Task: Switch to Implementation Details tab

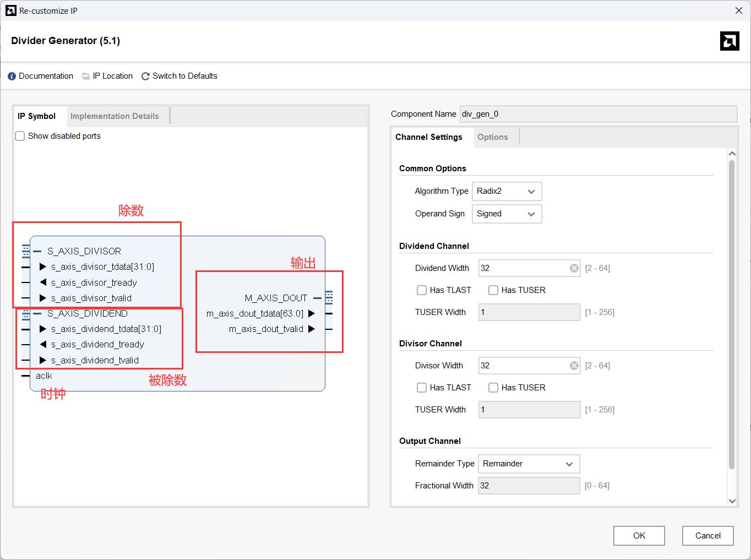Action: click(115, 116)
